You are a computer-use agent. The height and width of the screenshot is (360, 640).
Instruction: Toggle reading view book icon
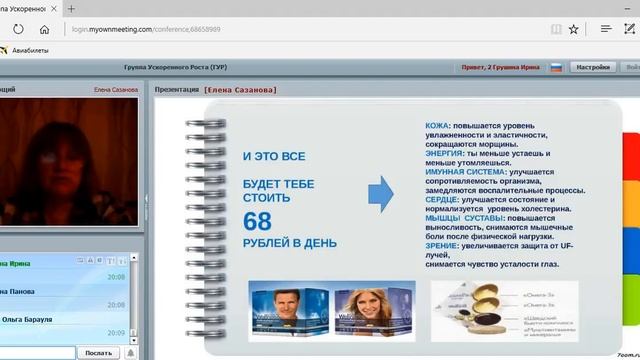coord(556,29)
